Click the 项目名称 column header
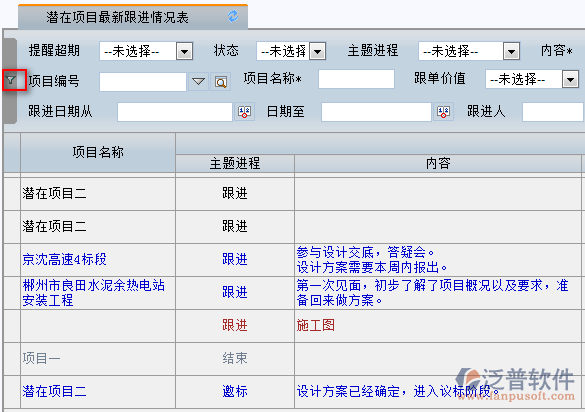 (98, 152)
